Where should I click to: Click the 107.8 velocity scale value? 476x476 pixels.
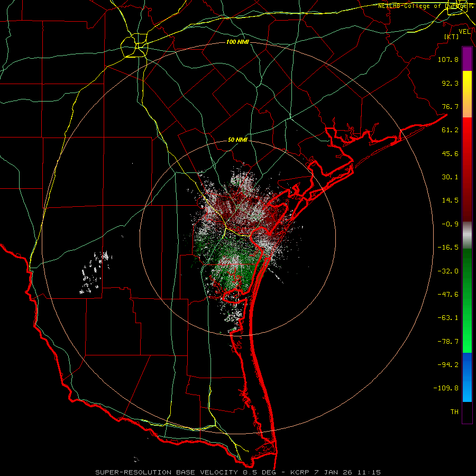point(448,59)
